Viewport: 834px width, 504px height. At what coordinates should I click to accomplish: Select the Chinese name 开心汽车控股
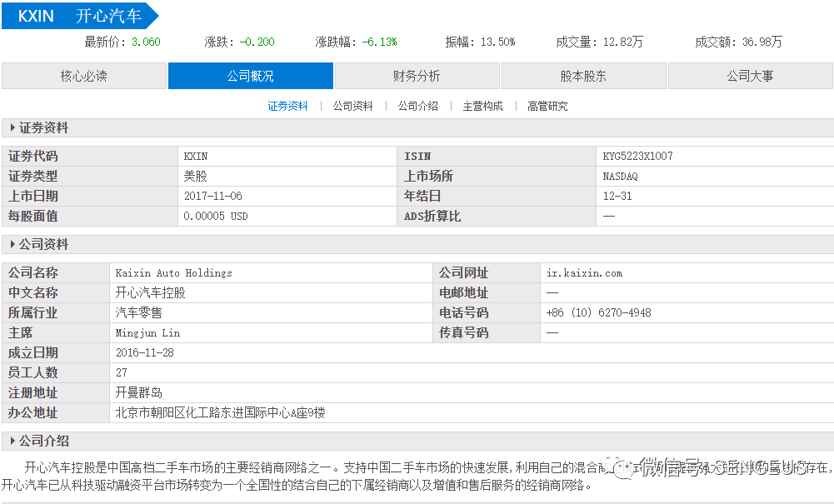pos(151,293)
